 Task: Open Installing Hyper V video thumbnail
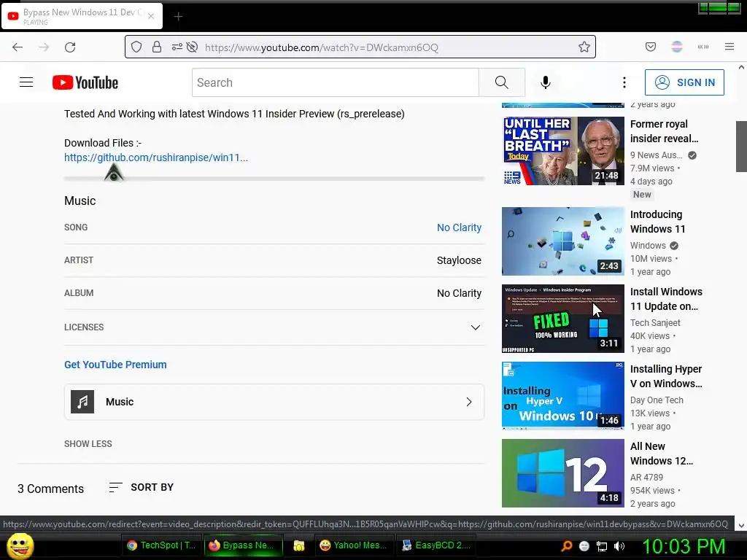563,396
